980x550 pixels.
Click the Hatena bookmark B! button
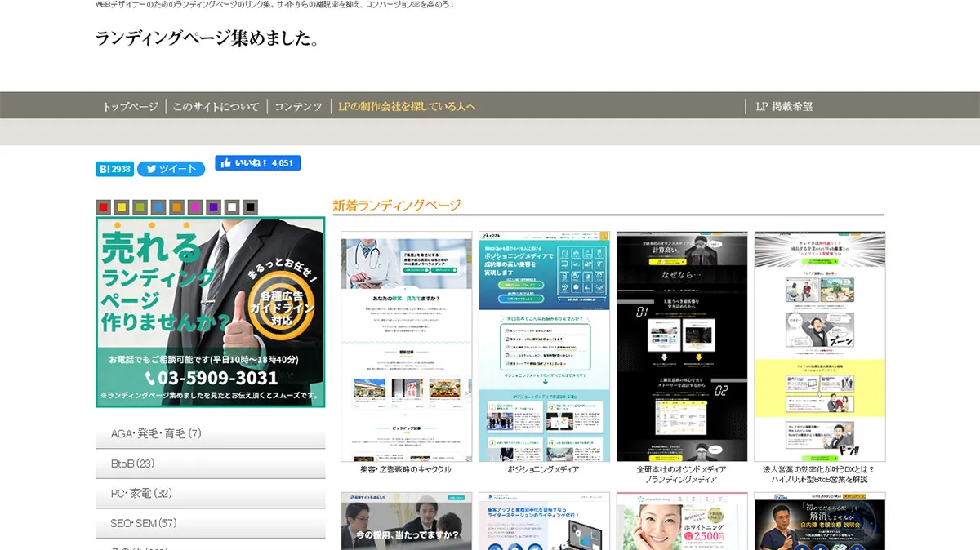click(114, 169)
